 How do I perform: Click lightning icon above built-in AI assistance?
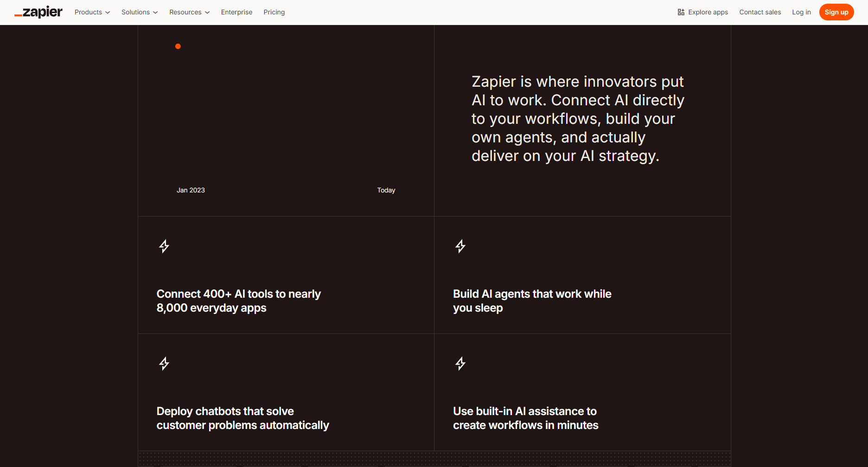pyautogui.click(x=460, y=363)
